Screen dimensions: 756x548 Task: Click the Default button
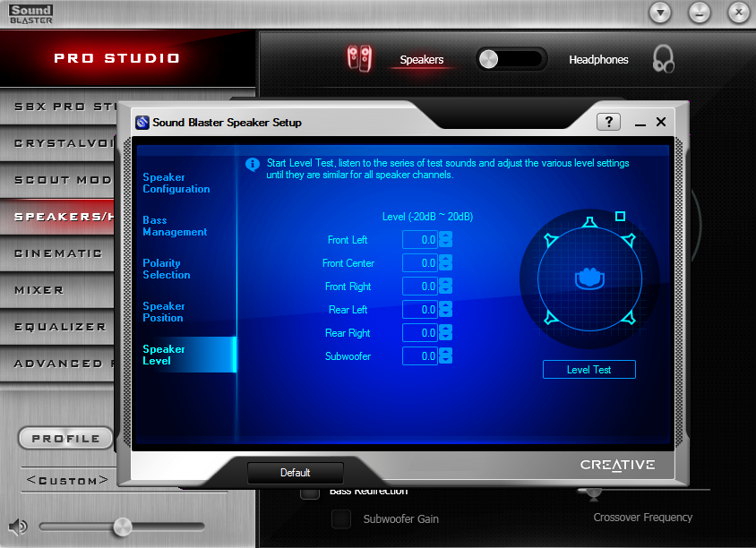(x=295, y=473)
